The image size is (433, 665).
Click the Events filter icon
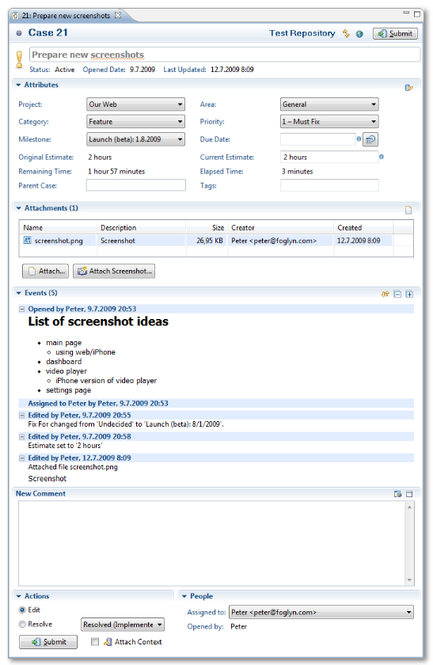click(x=385, y=294)
